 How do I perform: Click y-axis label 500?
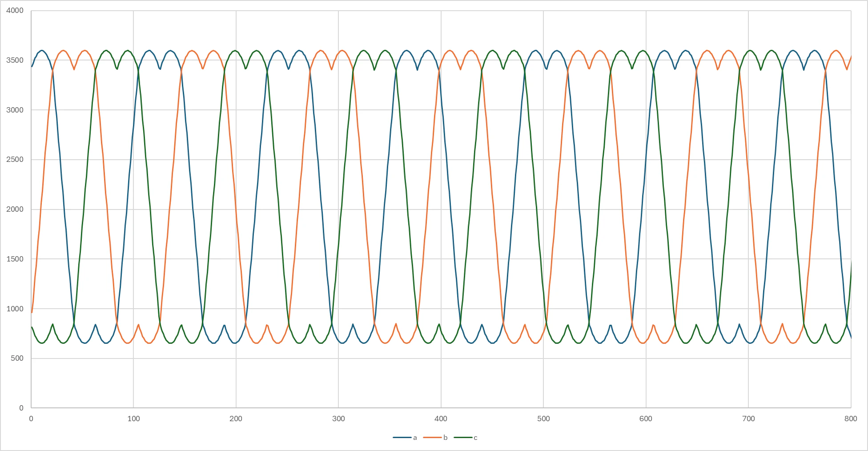(17, 358)
